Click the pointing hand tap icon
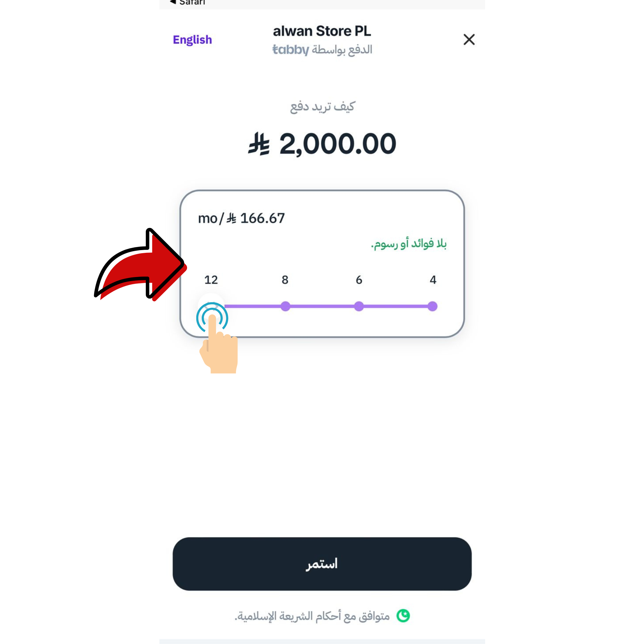The width and height of the screenshot is (644, 644). [x=218, y=341]
